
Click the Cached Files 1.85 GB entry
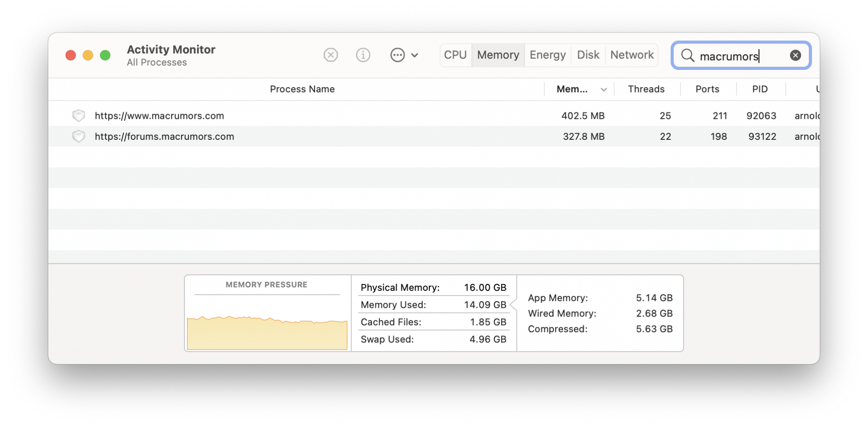[x=434, y=322]
